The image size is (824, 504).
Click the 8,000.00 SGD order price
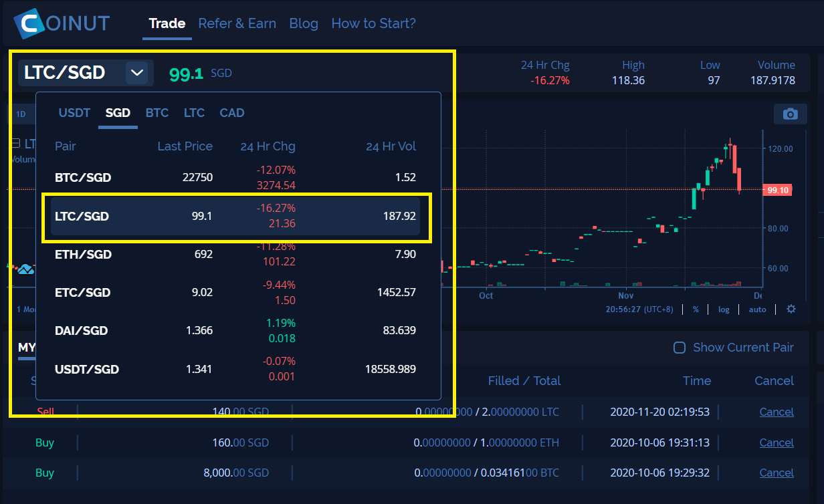point(236,473)
